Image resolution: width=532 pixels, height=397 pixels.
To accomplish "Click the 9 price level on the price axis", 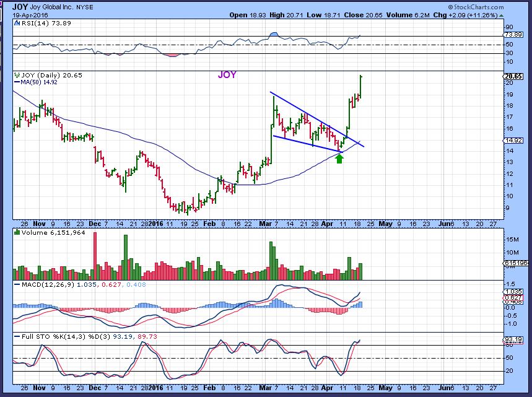I will [508, 207].
